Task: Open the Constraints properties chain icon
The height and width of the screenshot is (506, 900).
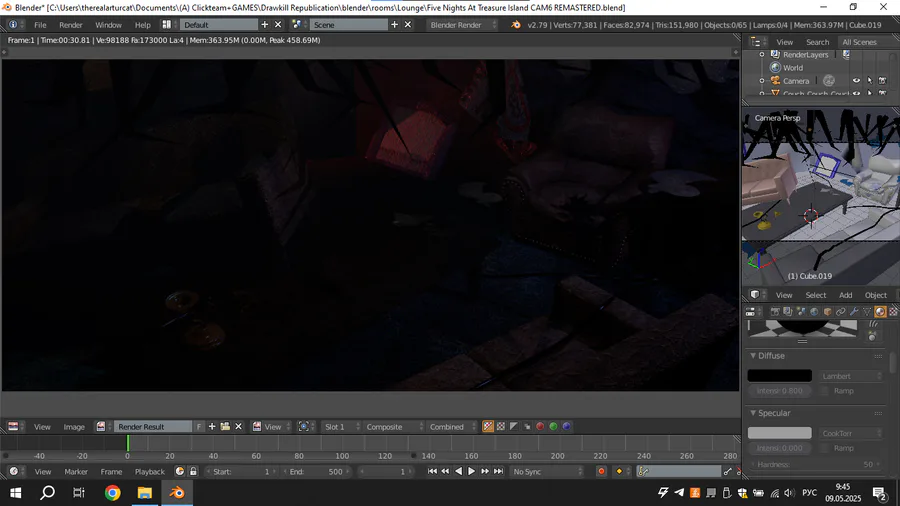Action: pos(840,312)
